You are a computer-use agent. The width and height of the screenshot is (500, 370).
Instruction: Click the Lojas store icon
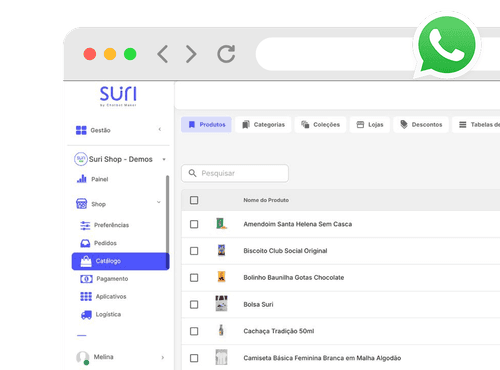360,125
